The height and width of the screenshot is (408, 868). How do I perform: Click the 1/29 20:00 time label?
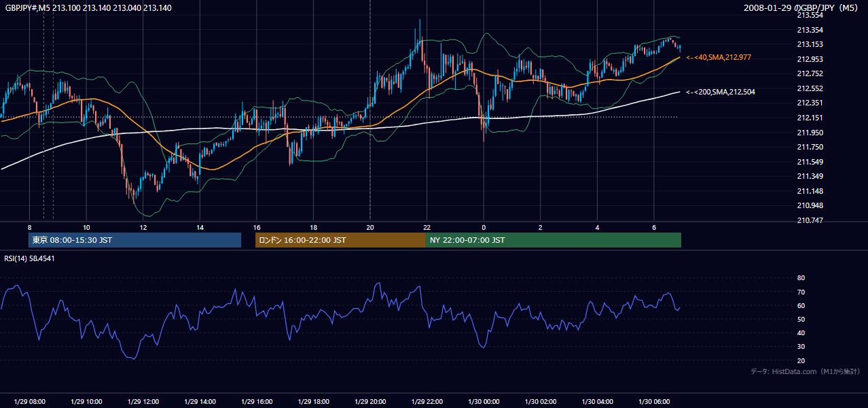(369, 401)
